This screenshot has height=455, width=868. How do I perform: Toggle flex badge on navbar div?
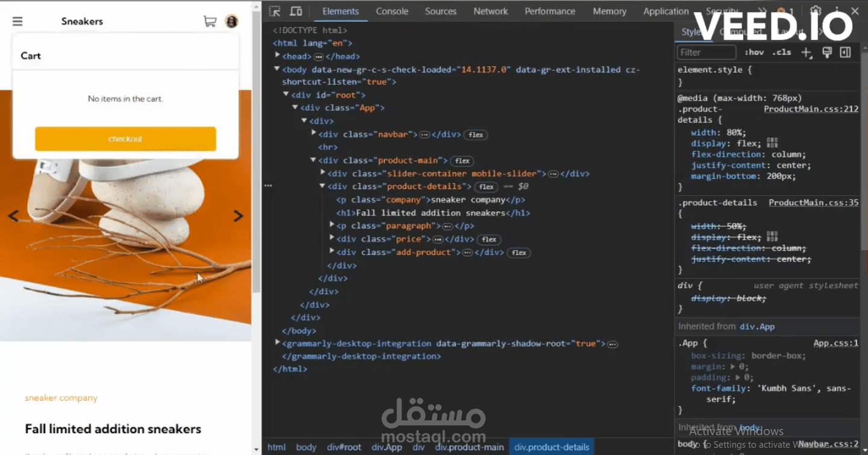click(476, 134)
